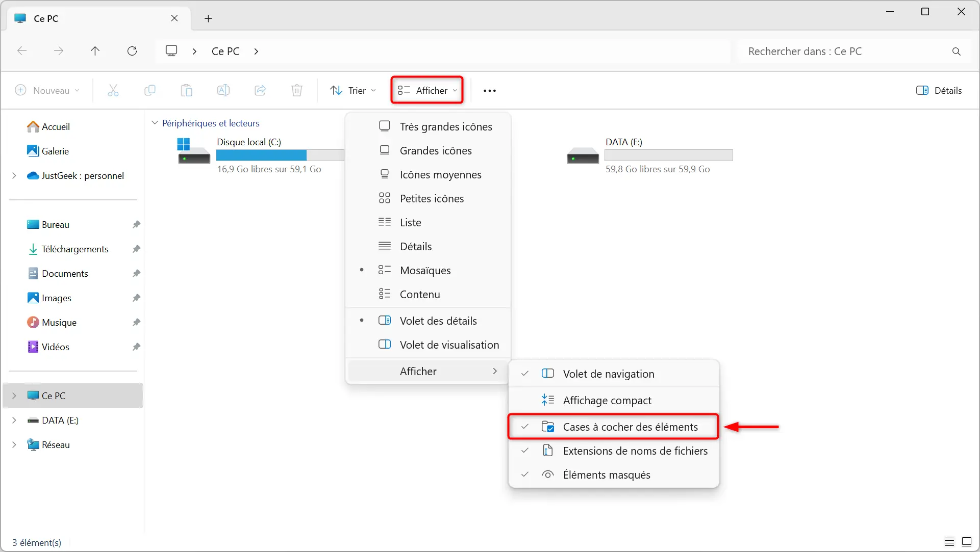Click the C: drive usage bar
The width and height of the screenshot is (980, 552).
coord(280,155)
